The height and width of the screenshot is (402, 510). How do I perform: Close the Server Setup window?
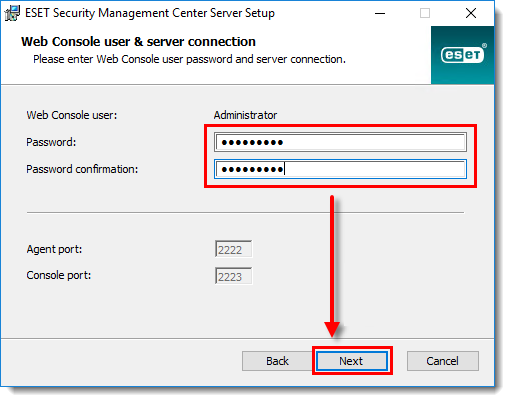coord(471,13)
